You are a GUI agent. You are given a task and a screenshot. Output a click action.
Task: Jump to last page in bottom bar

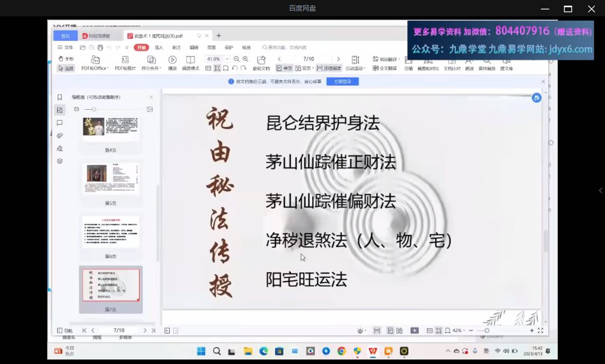click(x=153, y=330)
